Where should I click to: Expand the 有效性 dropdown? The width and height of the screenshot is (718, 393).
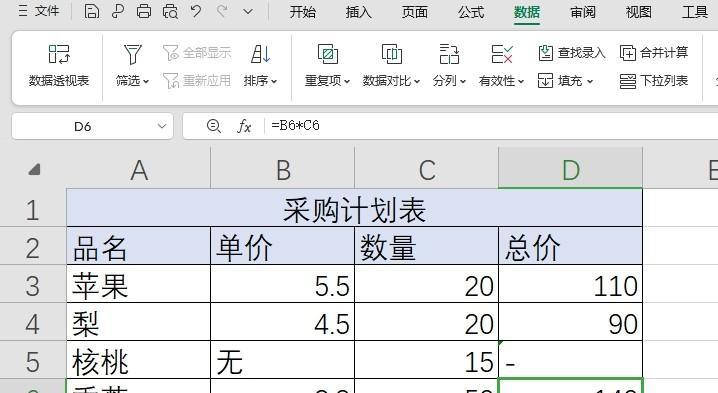click(x=521, y=82)
